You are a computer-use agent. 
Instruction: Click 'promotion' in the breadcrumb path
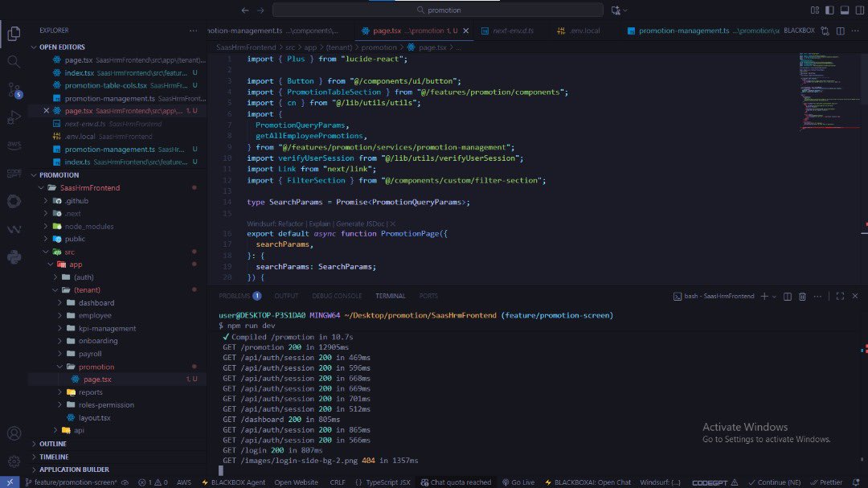pyautogui.click(x=379, y=47)
